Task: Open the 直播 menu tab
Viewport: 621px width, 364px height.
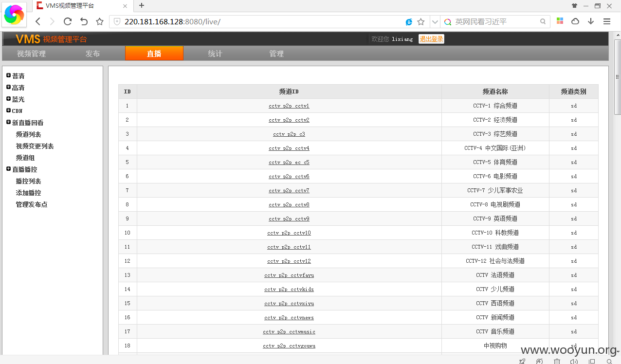Action: (x=154, y=54)
